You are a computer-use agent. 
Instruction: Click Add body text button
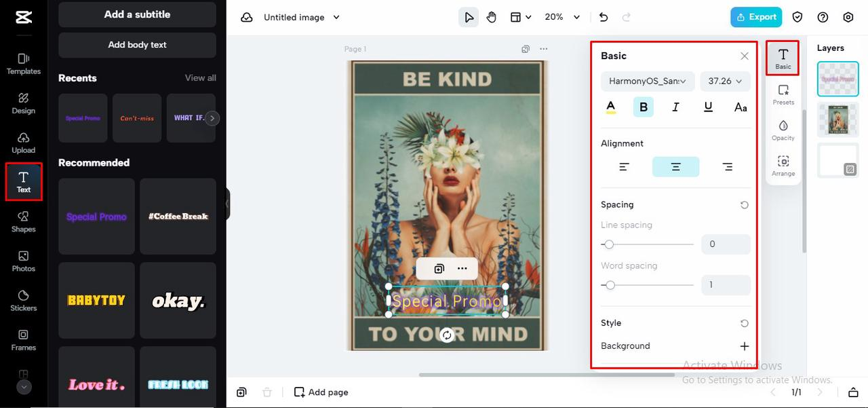(137, 45)
